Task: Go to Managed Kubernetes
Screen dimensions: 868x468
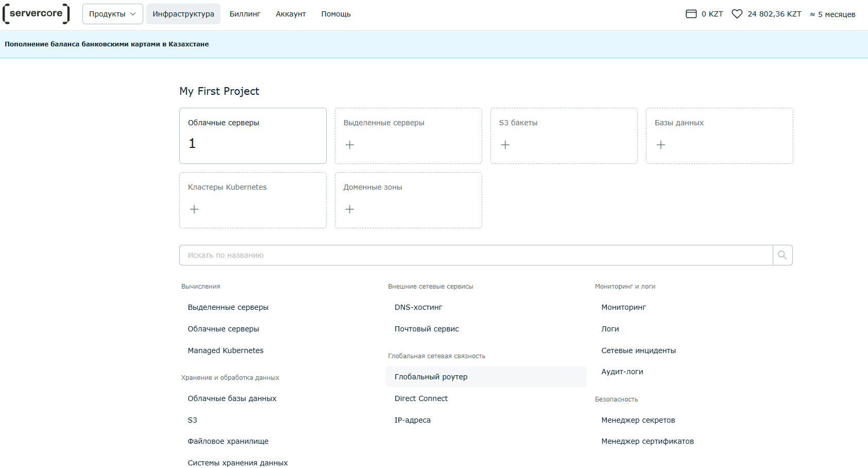Action: click(x=226, y=350)
